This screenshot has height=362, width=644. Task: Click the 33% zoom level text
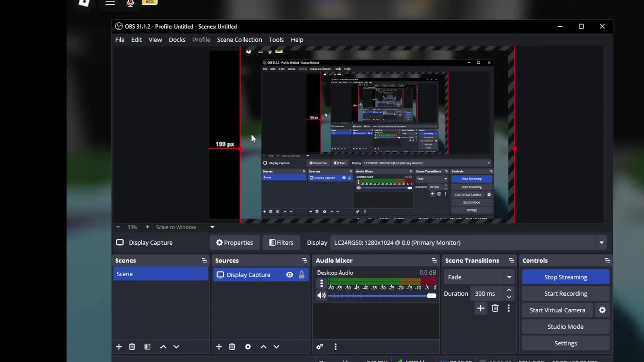coord(132,227)
